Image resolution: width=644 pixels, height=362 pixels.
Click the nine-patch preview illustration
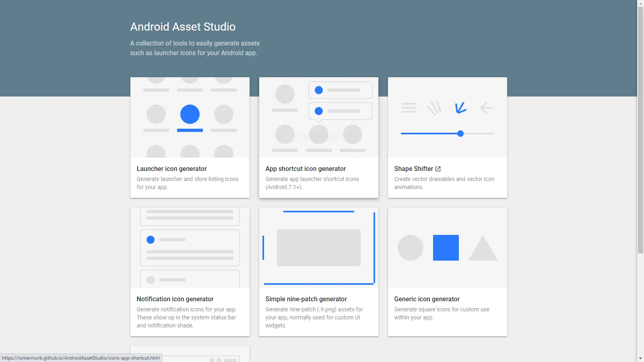(x=318, y=247)
